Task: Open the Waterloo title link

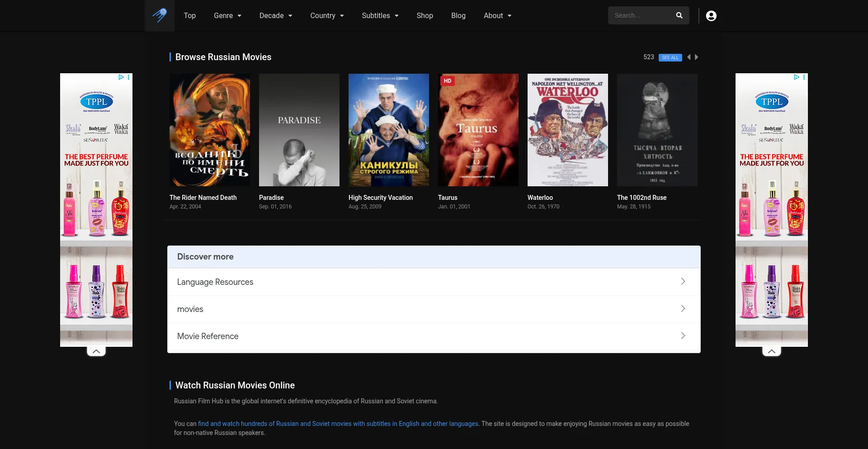Action: [x=540, y=198]
